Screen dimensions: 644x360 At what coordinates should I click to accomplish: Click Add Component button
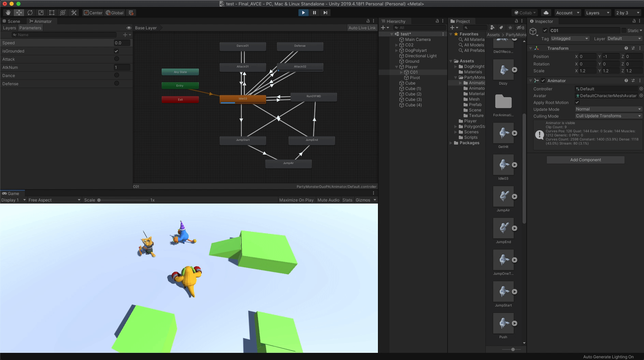586,160
